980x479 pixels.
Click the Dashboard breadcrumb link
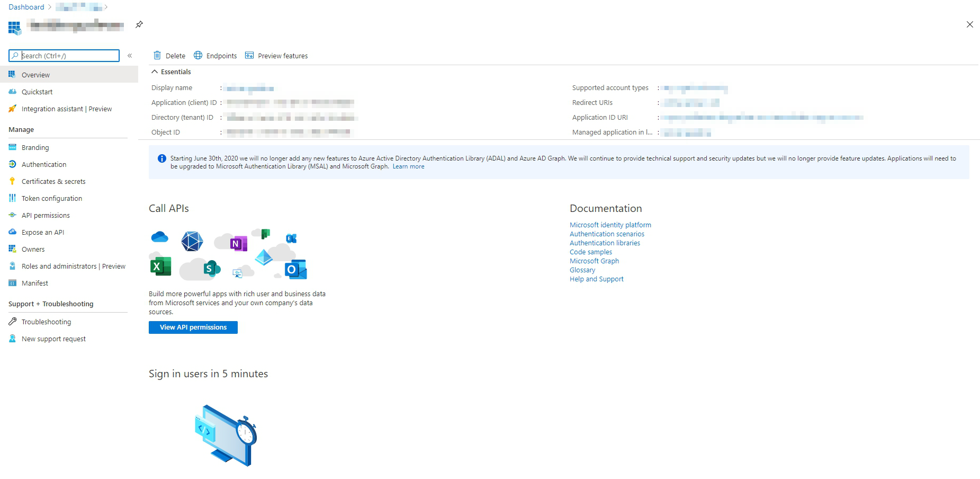[26, 7]
